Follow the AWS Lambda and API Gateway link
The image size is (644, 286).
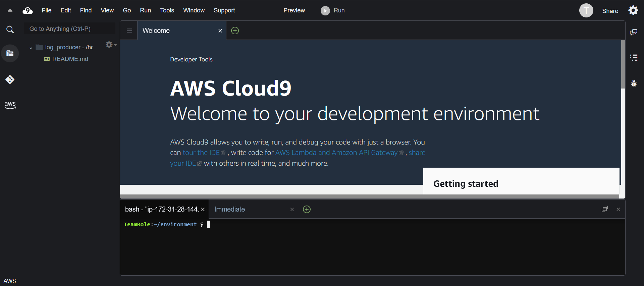(339, 153)
